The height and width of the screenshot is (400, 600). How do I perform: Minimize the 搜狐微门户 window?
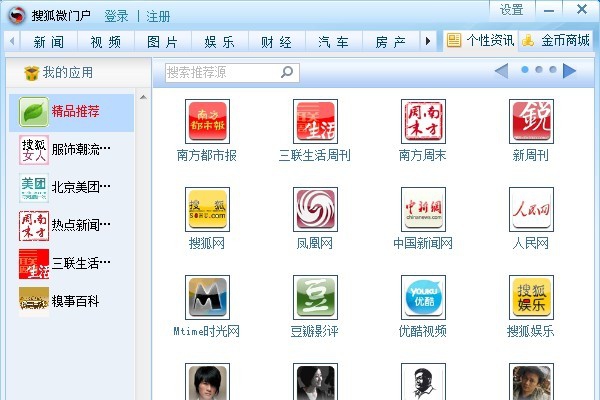tap(549, 10)
